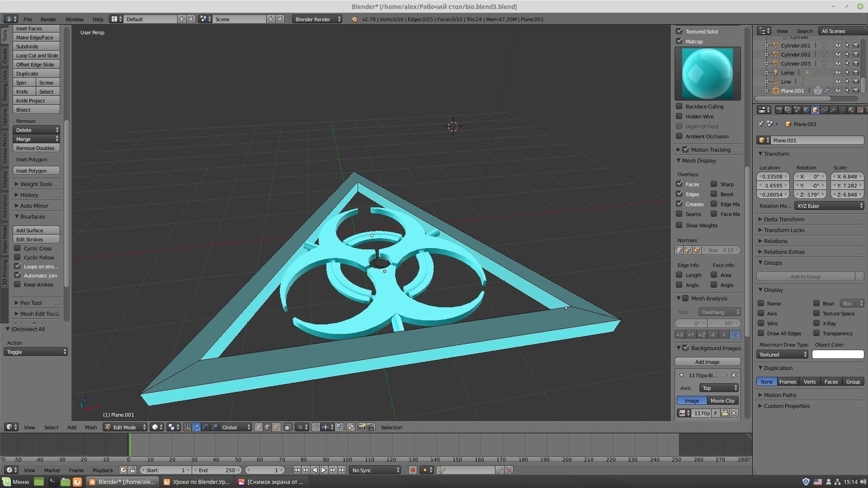Uncheck Automatic join checkbox

click(x=17, y=275)
